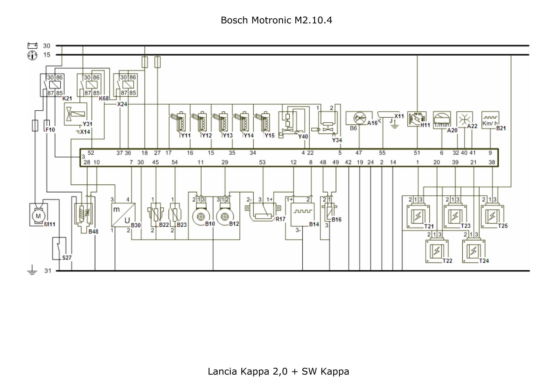This screenshot has height=392, width=555.
Task: Click ECU pin number 37
Action: [x=120, y=153]
